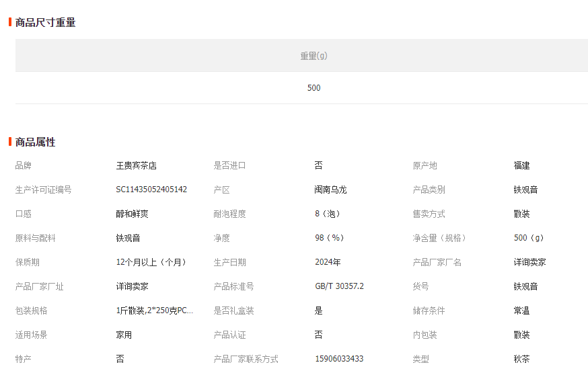This screenshot has height=375, width=588.
Task: Select the weight value 500 in table row
Action: coord(314,88)
